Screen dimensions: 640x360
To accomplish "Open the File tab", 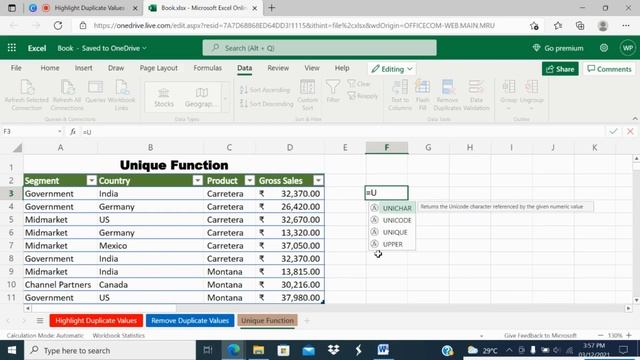I will pos(16,68).
